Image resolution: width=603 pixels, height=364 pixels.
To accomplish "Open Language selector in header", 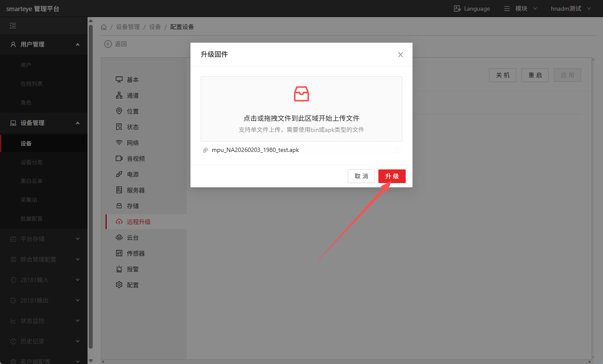I will (x=472, y=9).
